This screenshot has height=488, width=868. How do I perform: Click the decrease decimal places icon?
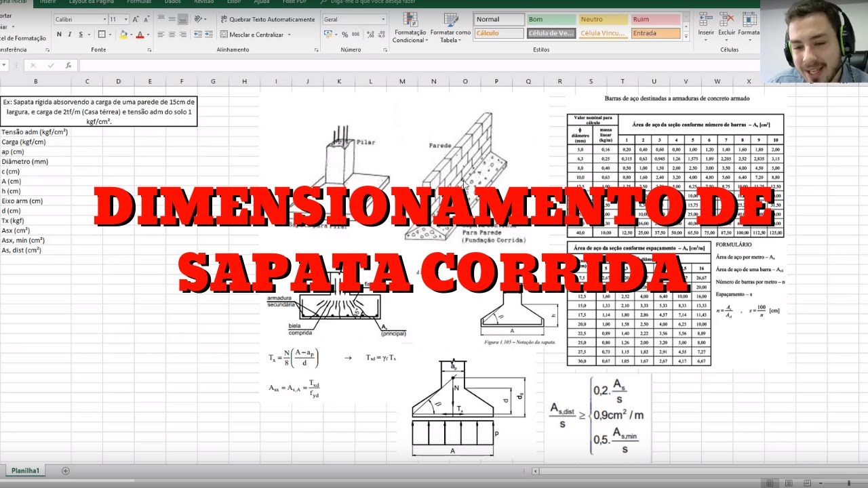point(380,35)
